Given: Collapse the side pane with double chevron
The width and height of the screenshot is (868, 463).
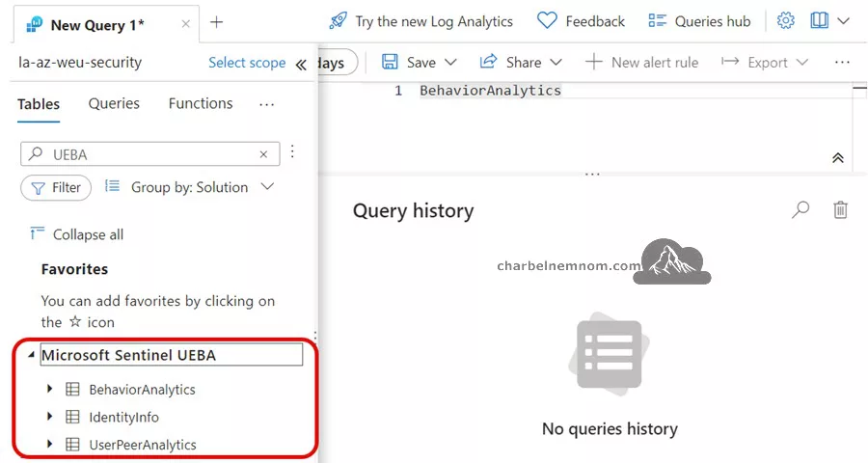Looking at the screenshot, I should [301, 65].
